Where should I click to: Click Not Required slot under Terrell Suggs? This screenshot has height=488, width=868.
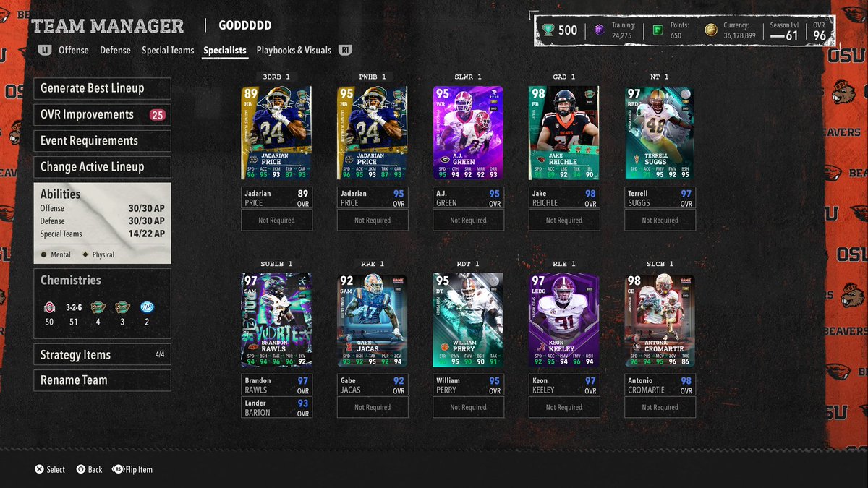(x=660, y=221)
